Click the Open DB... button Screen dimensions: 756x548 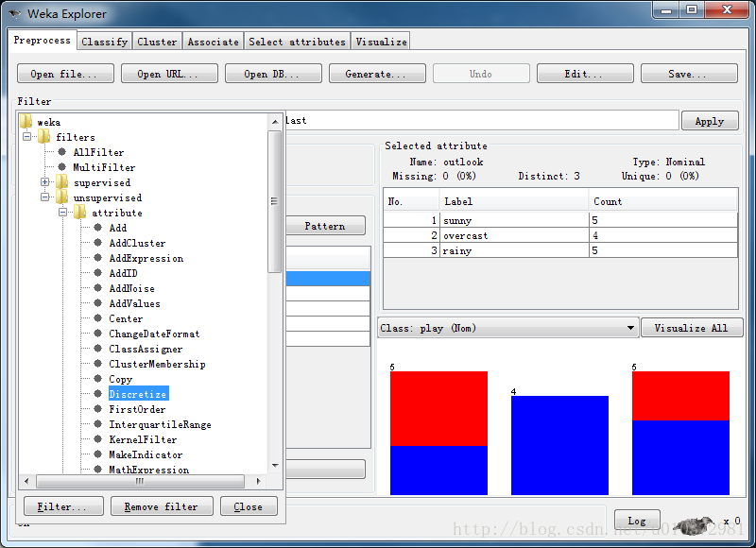[273, 74]
